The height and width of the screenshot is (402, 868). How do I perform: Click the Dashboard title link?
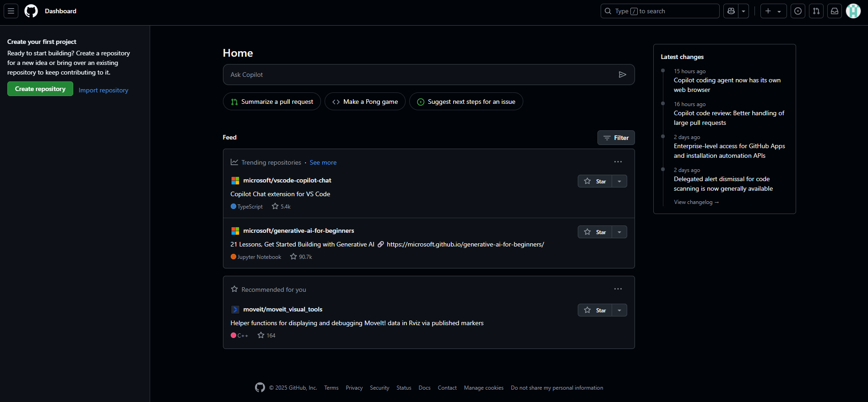[x=60, y=11]
